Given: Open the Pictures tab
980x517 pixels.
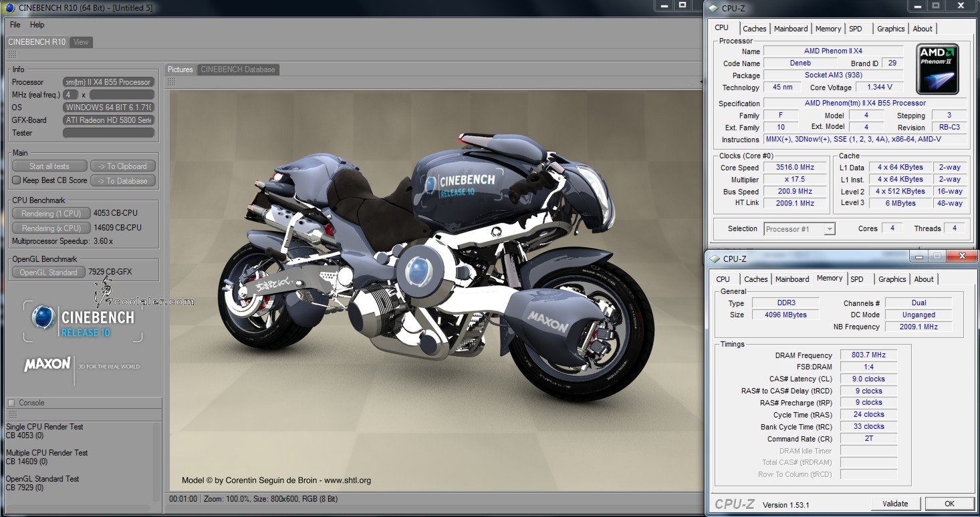Looking at the screenshot, I should coord(180,69).
